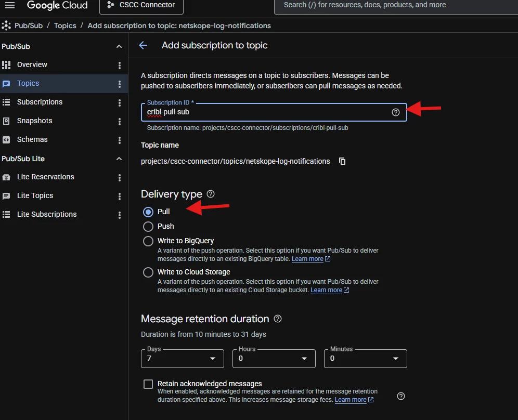Open Snapshots in the sidebar

click(35, 121)
